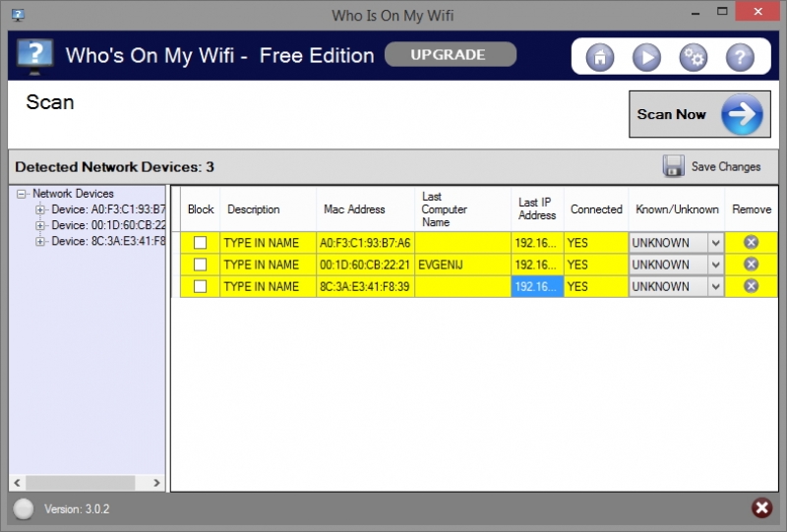This screenshot has width=787, height=532.
Task: Minimize the Who Is On My Wifi window
Action: 696,12
